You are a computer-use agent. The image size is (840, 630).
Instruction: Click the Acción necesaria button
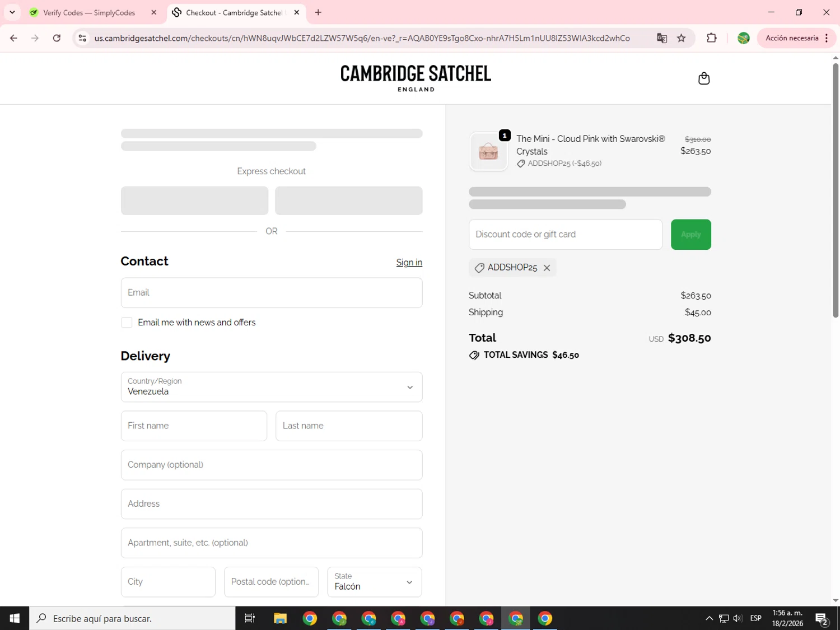coord(791,38)
